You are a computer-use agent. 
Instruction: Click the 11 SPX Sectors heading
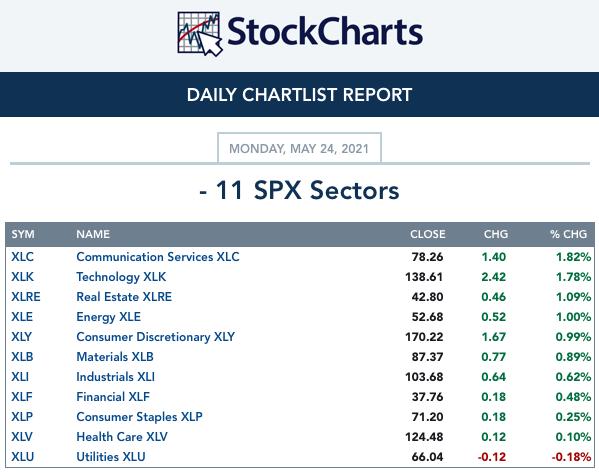pos(299,190)
